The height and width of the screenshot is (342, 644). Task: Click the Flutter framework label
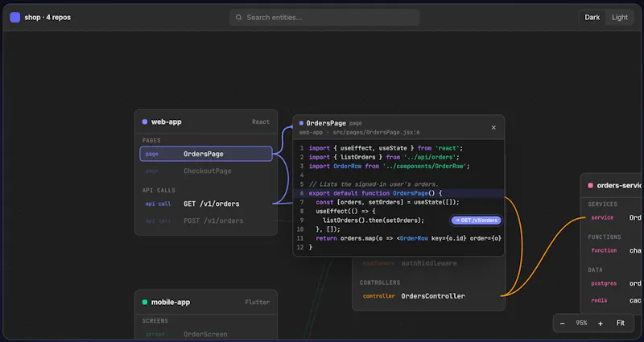pyautogui.click(x=257, y=303)
